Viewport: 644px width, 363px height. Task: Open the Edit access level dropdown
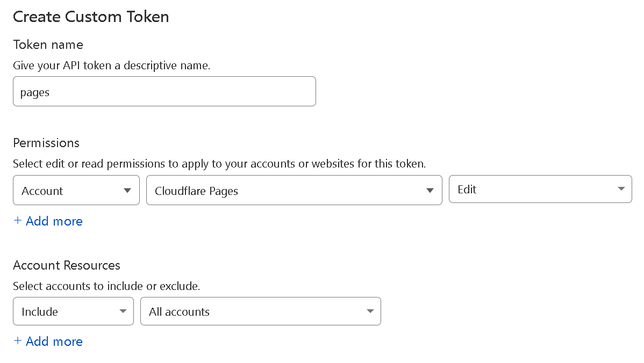coord(540,189)
